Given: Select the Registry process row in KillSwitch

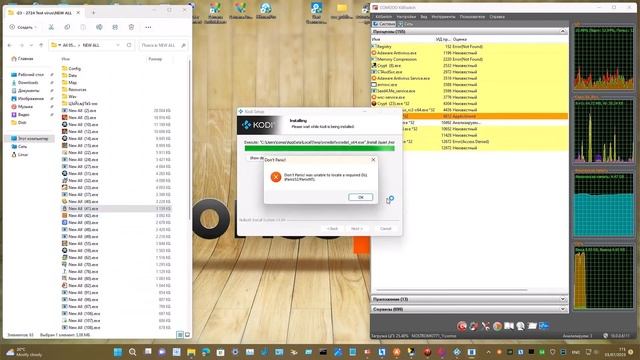Looking at the screenshot, I should (469, 47).
